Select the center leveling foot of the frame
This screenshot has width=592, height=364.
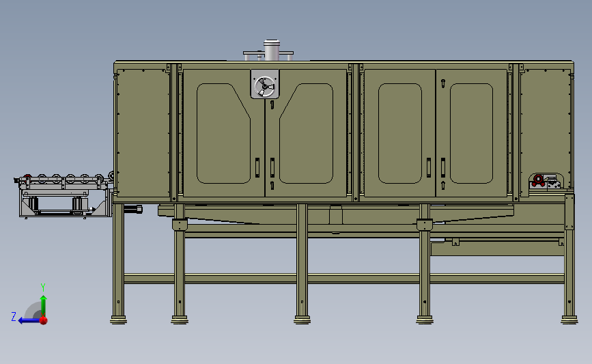click(x=302, y=320)
